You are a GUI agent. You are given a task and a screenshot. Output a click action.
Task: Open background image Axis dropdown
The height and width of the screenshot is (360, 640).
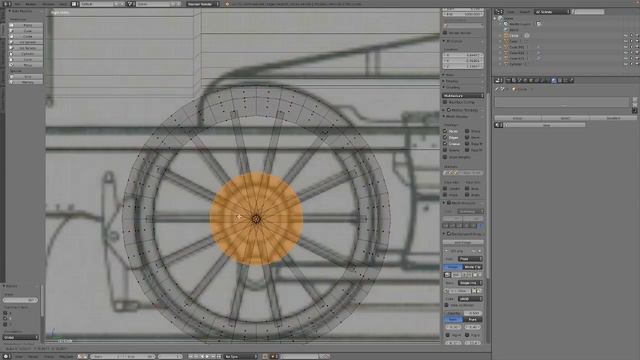tap(470, 259)
